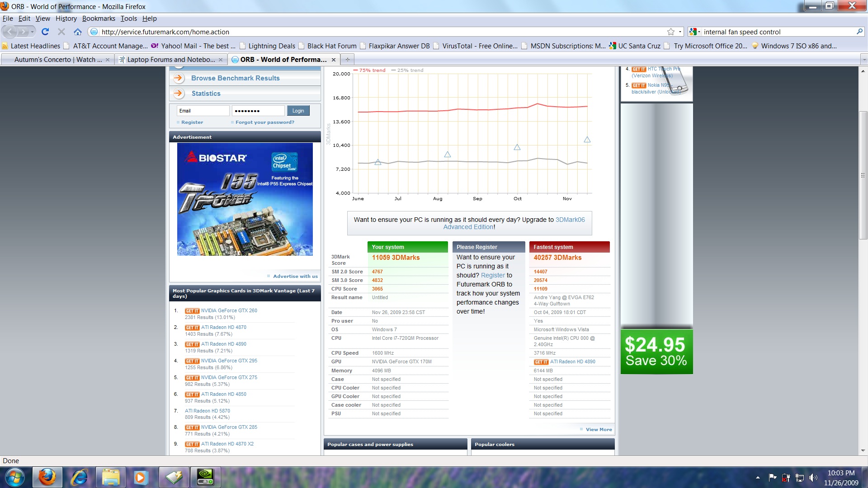Click the Email input field
Image resolution: width=868 pixels, height=488 pixels.
coord(203,111)
